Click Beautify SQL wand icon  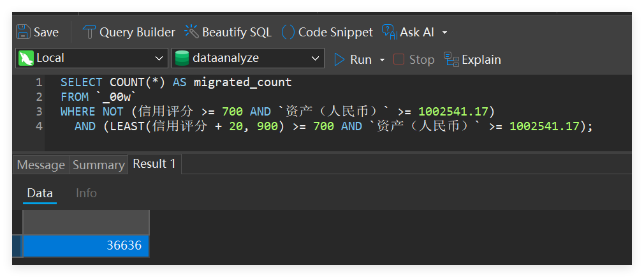pos(191,32)
